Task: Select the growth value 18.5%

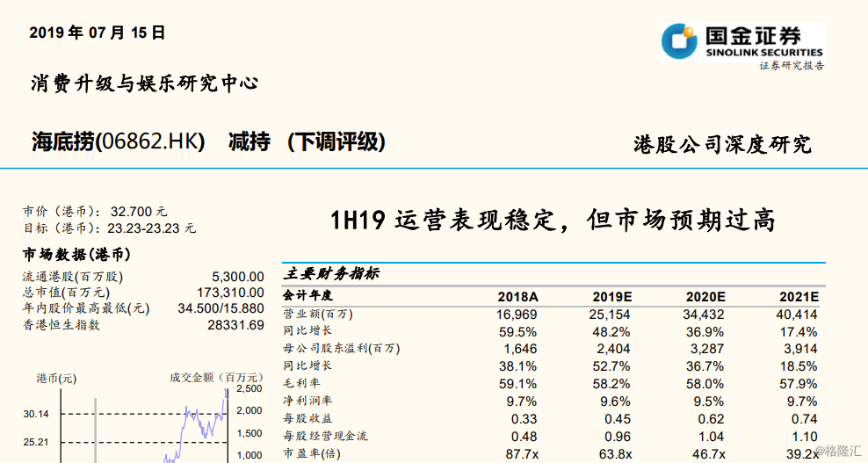Action: pos(799,366)
